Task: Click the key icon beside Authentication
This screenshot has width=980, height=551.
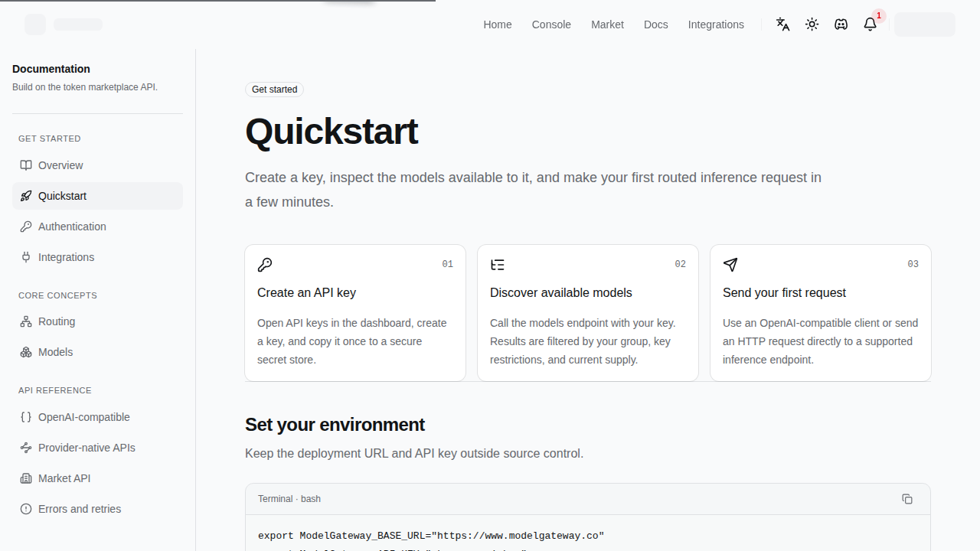Action: [x=26, y=227]
